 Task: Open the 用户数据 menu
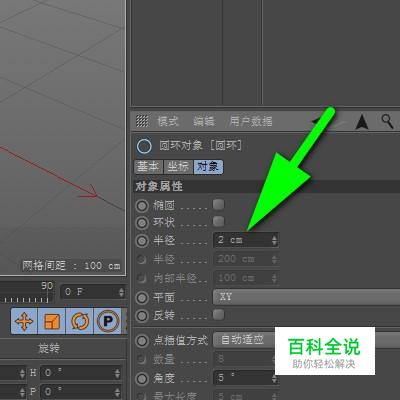(x=251, y=121)
